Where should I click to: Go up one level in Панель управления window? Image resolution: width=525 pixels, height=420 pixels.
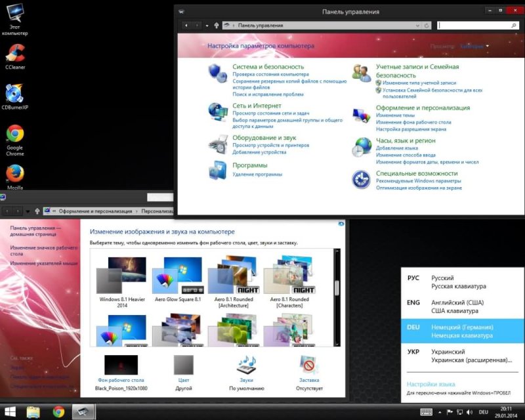(x=217, y=26)
